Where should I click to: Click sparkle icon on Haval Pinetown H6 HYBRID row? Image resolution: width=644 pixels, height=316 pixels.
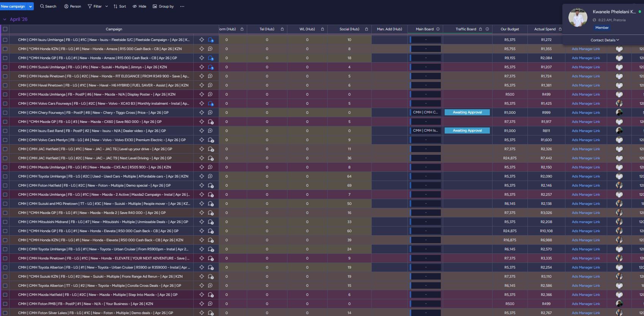[x=202, y=85]
